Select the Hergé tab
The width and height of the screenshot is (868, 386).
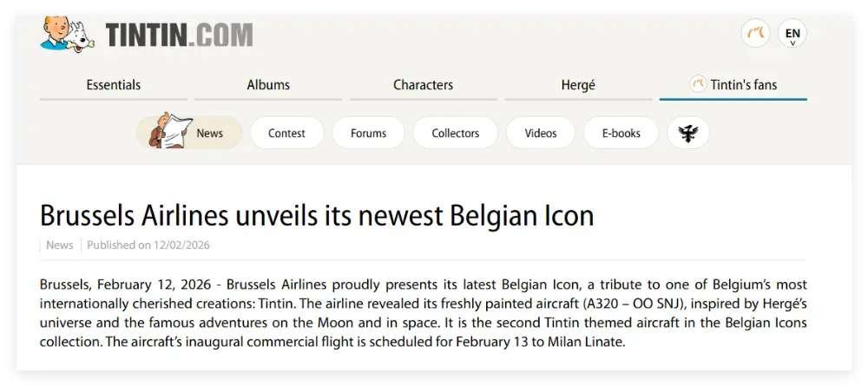click(x=578, y=85)
